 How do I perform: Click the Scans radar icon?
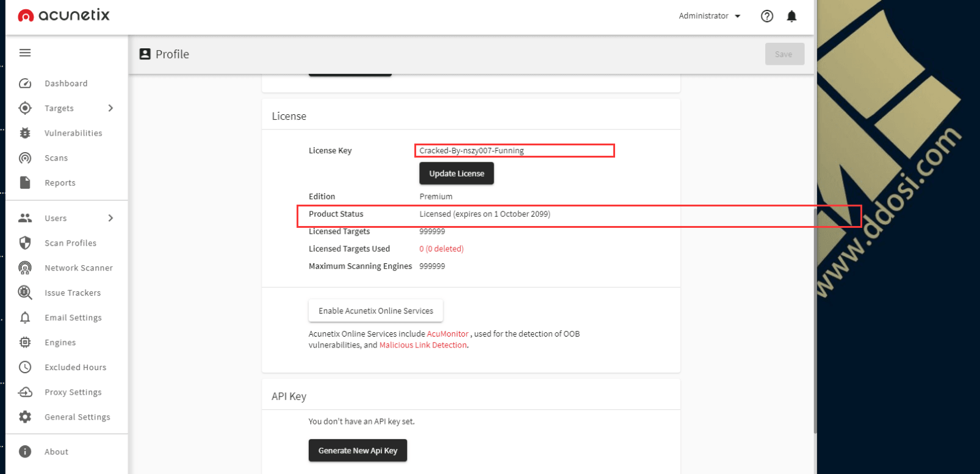(25, 158)
